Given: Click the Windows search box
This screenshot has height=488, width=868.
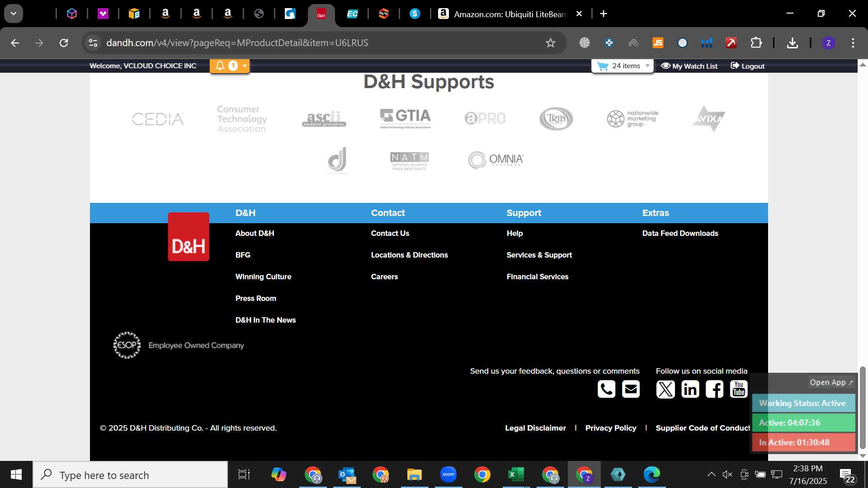Looking at the screenshot, I should coord(130,474).
